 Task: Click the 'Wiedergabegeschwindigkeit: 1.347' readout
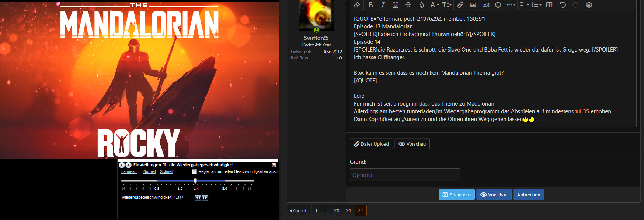point(152,198)
